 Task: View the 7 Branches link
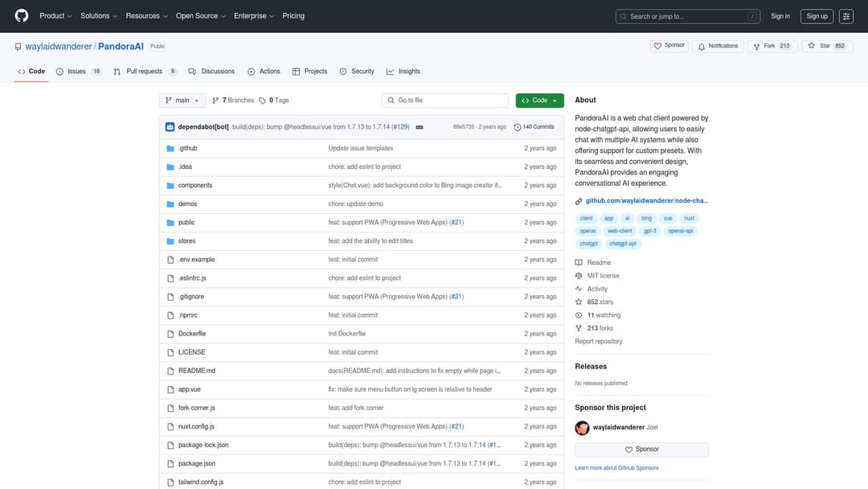click(x=233, y=101)
